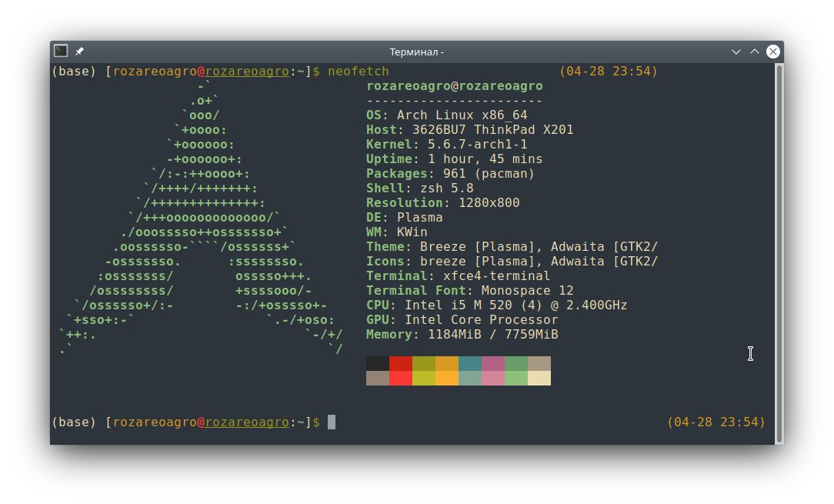Minimize terminal with the down chevron
834x504 pixels.
point(736,52)
